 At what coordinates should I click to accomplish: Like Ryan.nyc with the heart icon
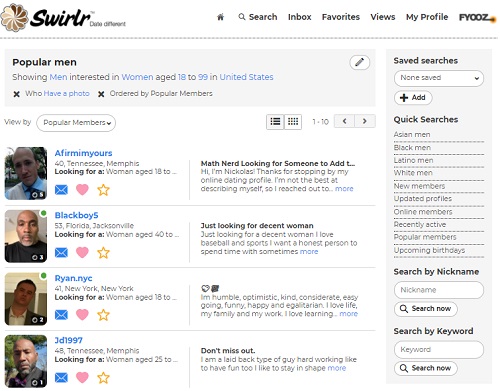point(82,314)
